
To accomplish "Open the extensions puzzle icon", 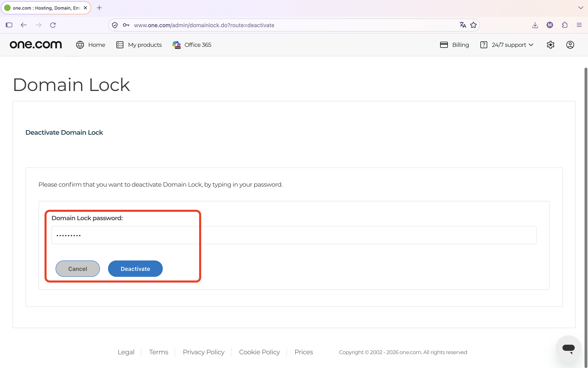I will pyautogui.click(x=565, y=25).
